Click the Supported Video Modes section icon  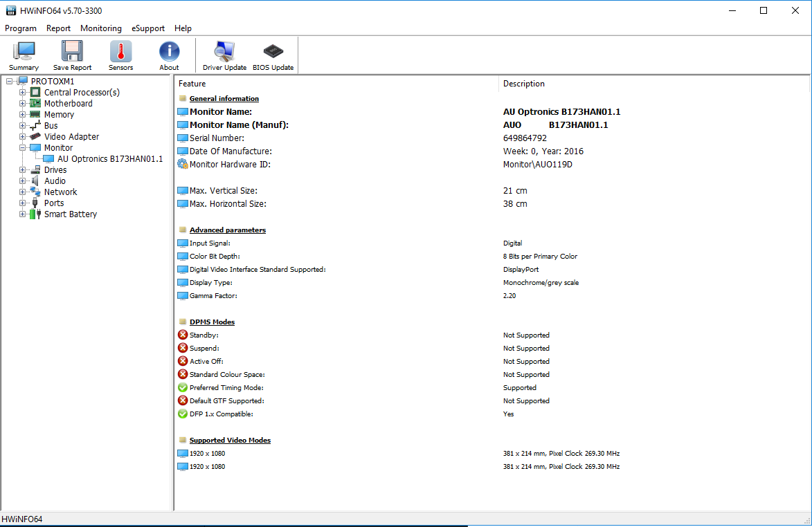[183, 440]
